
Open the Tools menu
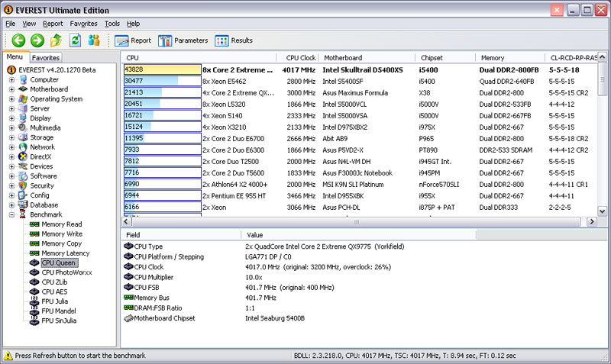(112, 24)
